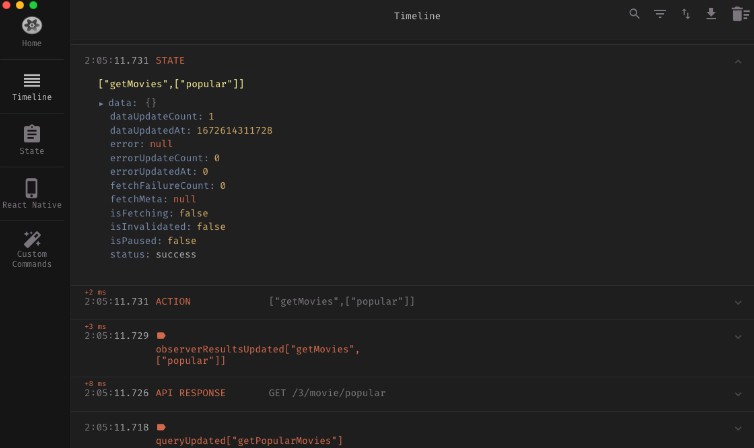Click the observerResultsUpdated message text
754x448 pixels.
point(258,355)
